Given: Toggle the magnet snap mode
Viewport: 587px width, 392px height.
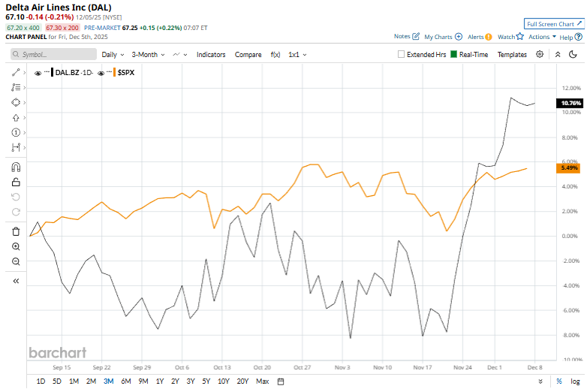Looking at the screenshot, I should click(x=16, y=167).
